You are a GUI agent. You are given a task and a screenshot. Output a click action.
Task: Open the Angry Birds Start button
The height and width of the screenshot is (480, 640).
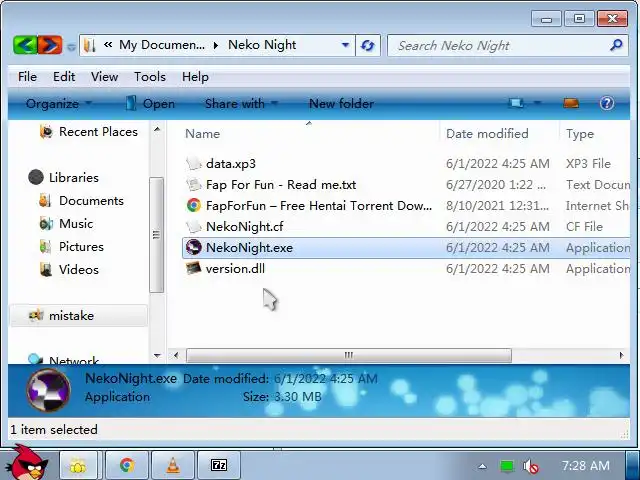coord(27,462)
